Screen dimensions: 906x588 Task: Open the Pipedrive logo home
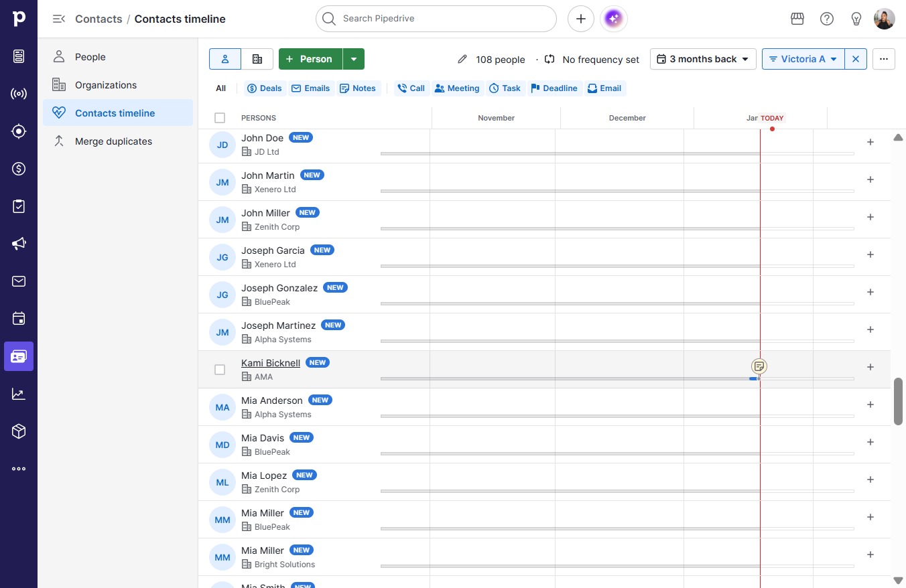(x=19, y=19)
